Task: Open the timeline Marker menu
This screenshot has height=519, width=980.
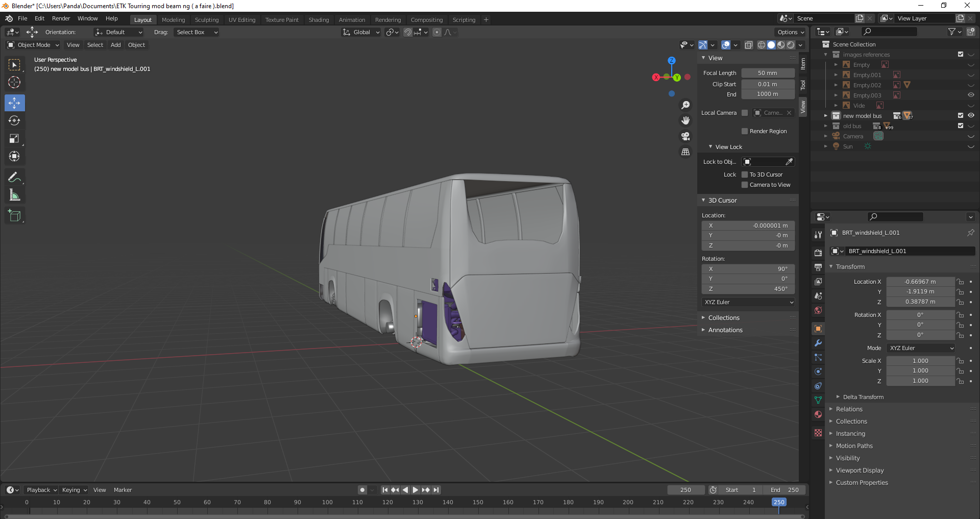Action: point(122,490)
